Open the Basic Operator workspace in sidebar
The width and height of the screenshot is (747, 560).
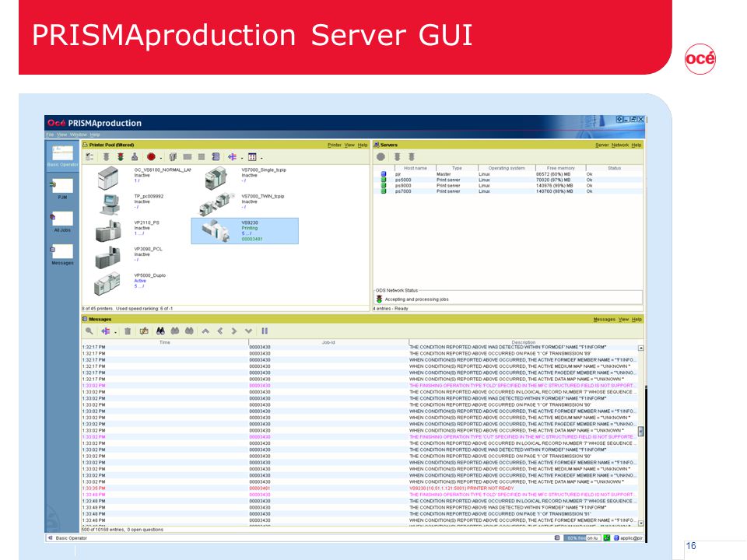coord(62,156)
